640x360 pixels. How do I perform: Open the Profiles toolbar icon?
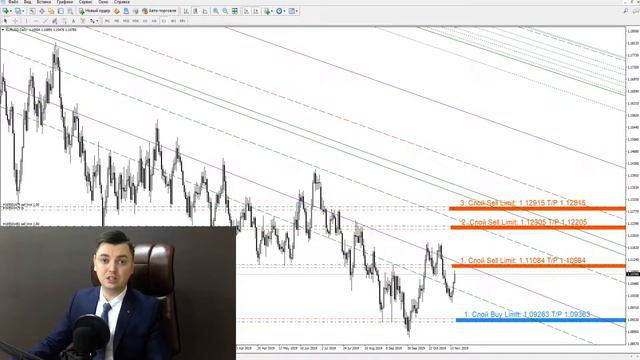[18, 11]
